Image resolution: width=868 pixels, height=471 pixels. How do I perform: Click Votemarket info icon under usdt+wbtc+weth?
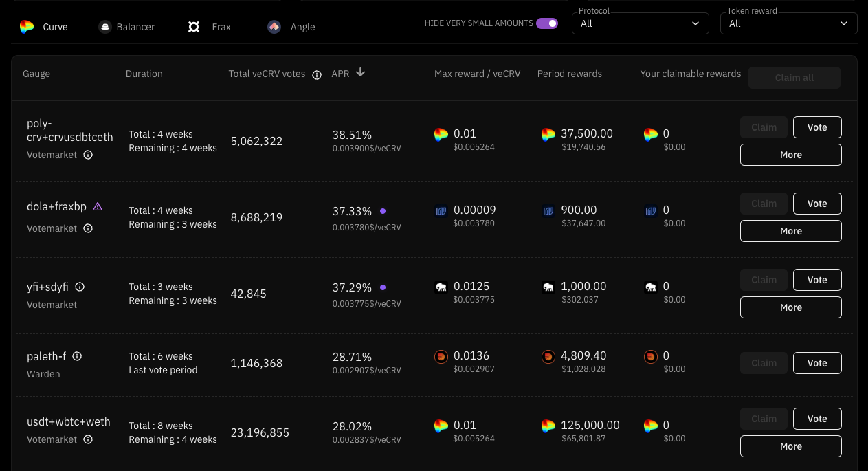click(x=88, y=439)
